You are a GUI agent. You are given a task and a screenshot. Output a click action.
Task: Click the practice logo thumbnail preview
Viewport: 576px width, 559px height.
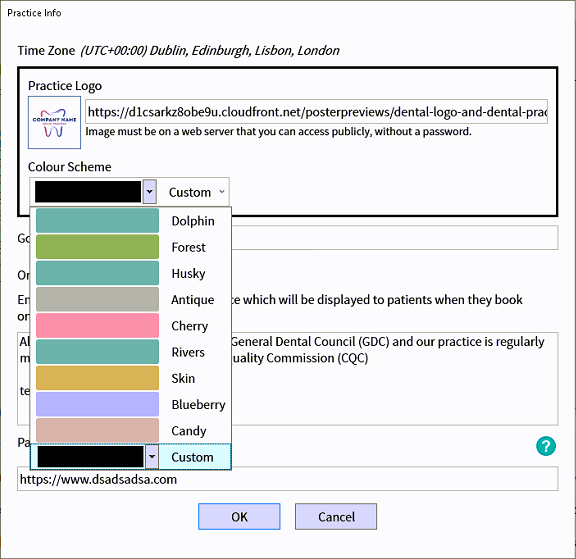[54, 122]
